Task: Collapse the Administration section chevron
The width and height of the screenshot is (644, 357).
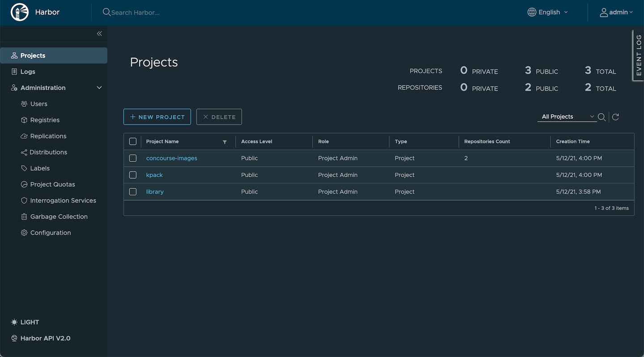Action: tap(99, 88)
